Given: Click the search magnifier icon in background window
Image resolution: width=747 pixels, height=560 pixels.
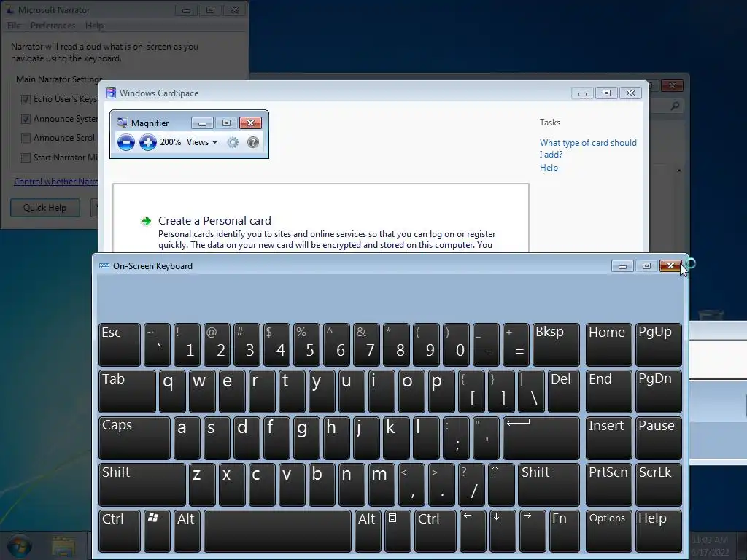Looking at the screenshot, I should 675,106.
